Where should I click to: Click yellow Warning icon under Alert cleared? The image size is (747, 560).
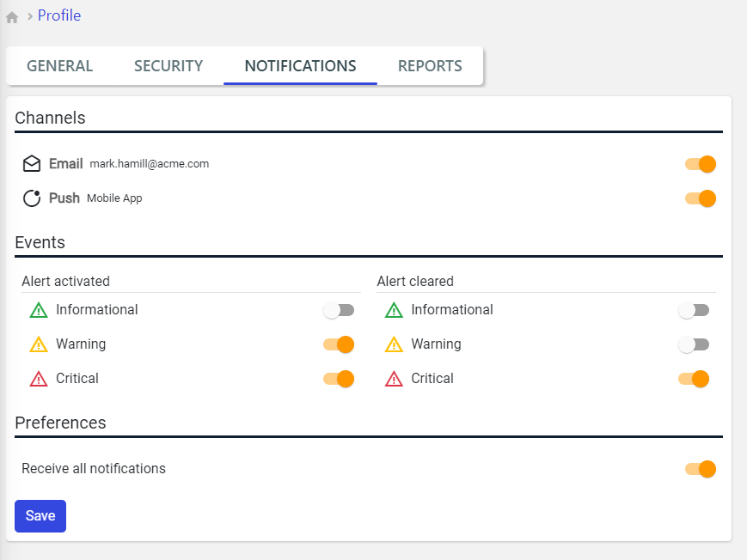[x=394, y=344]
